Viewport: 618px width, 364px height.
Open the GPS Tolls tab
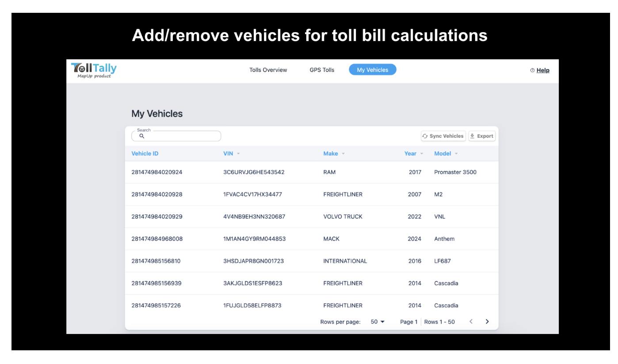[x=322, y=70]
